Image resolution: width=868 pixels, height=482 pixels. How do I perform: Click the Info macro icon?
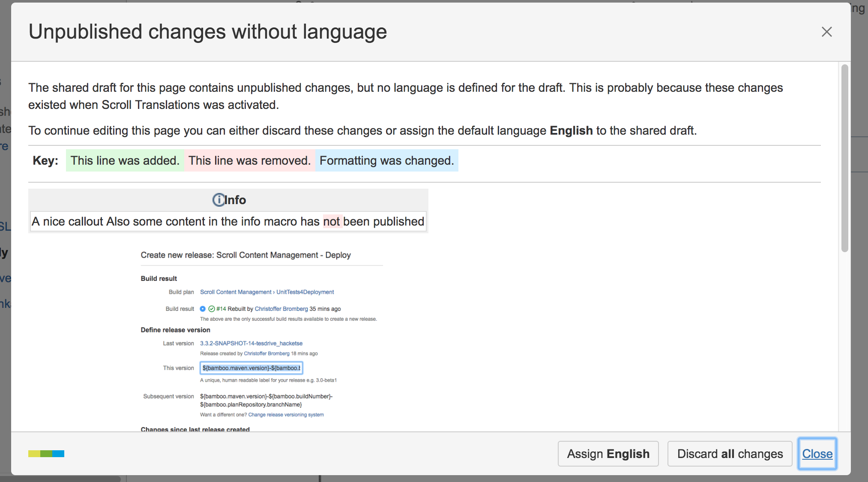(218, 200)
